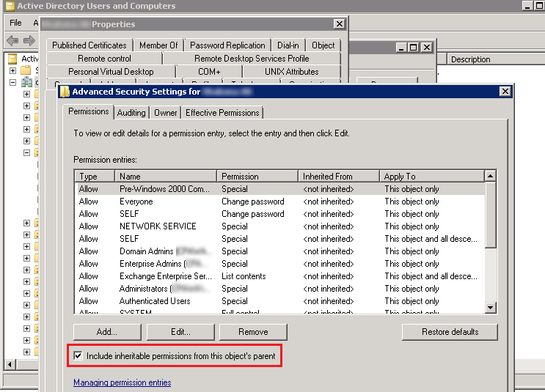545x392 pixels.
Task: Expand the folder node below the tree root
Action: click(13, 70)
